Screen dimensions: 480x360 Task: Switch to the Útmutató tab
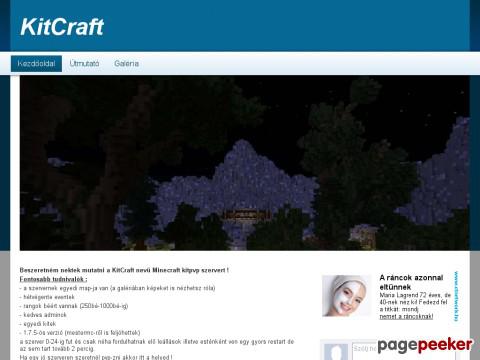[x=84, y=63]
